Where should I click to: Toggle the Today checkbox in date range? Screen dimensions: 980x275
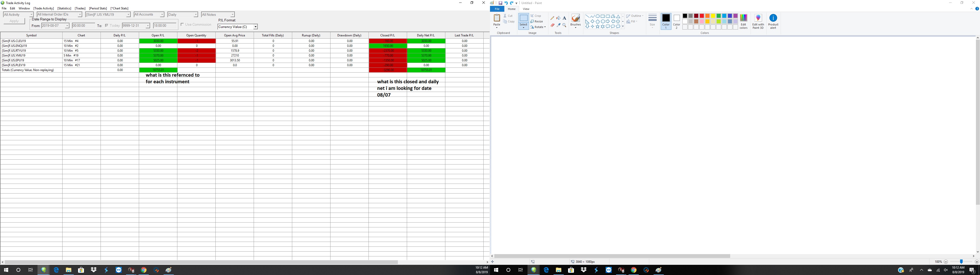(106, 26)
